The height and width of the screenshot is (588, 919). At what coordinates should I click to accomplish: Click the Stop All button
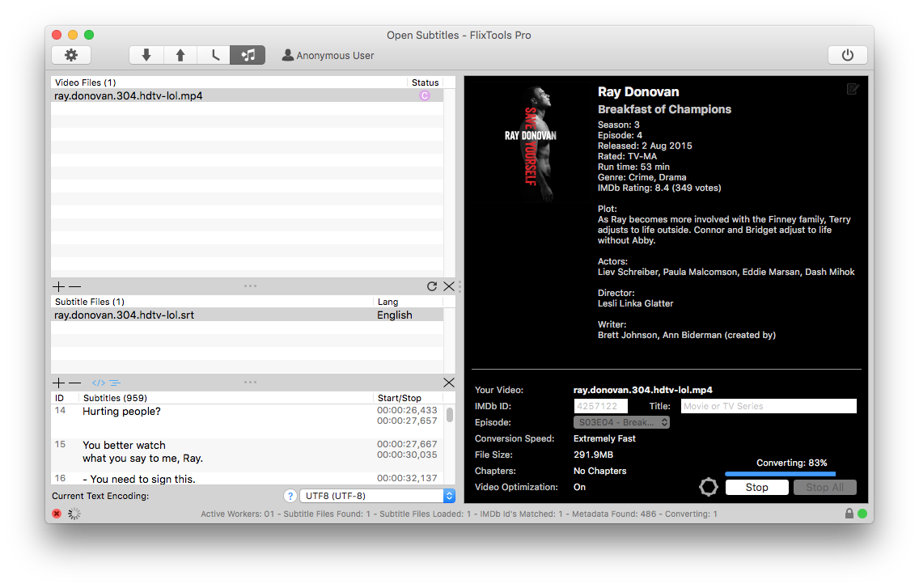[x=824, y=487]
